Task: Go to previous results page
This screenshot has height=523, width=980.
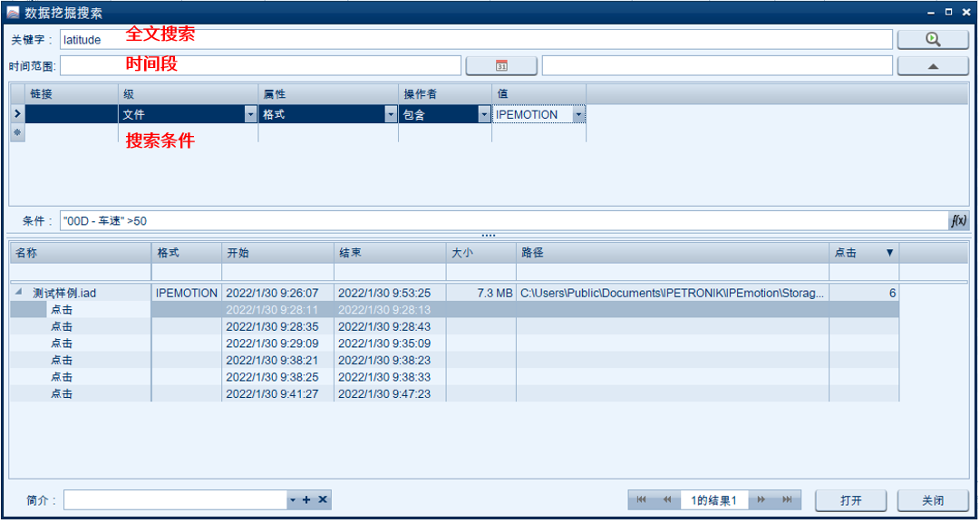Action: 666,499
